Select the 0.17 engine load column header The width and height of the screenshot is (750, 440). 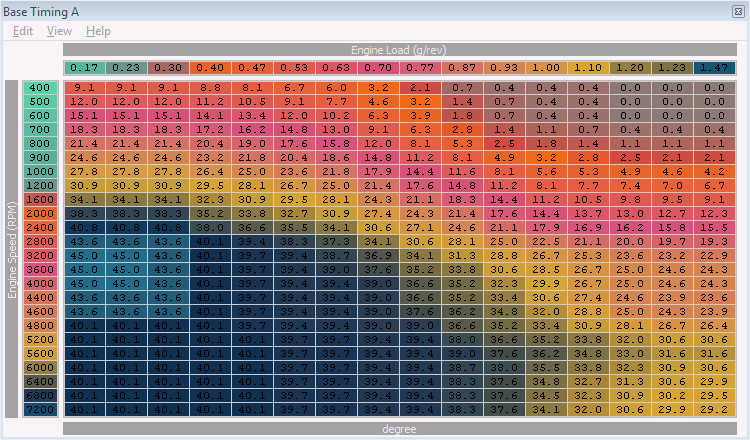[84, 68]
